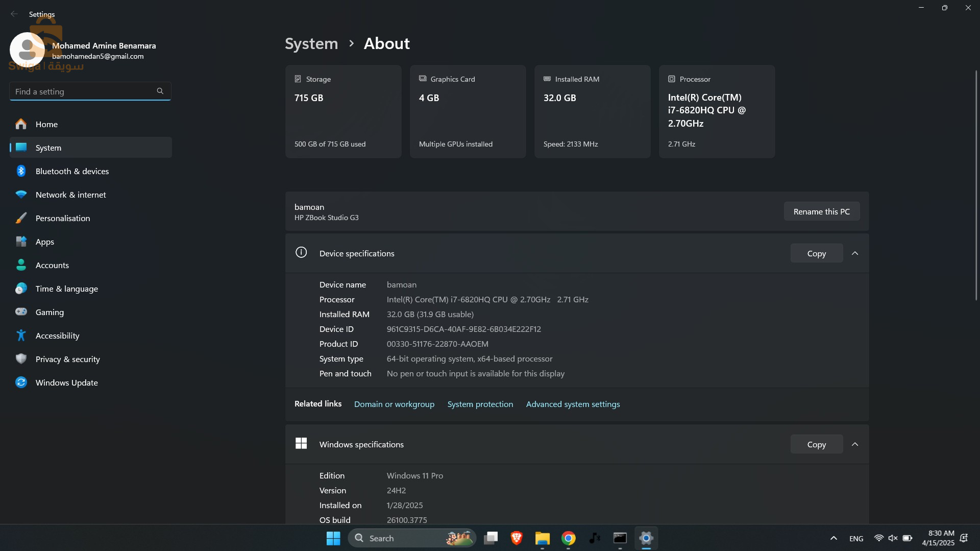Click Product ID value 00330-51176-22870-AAOEM
The image size is (980, 551).
point(437,344)
